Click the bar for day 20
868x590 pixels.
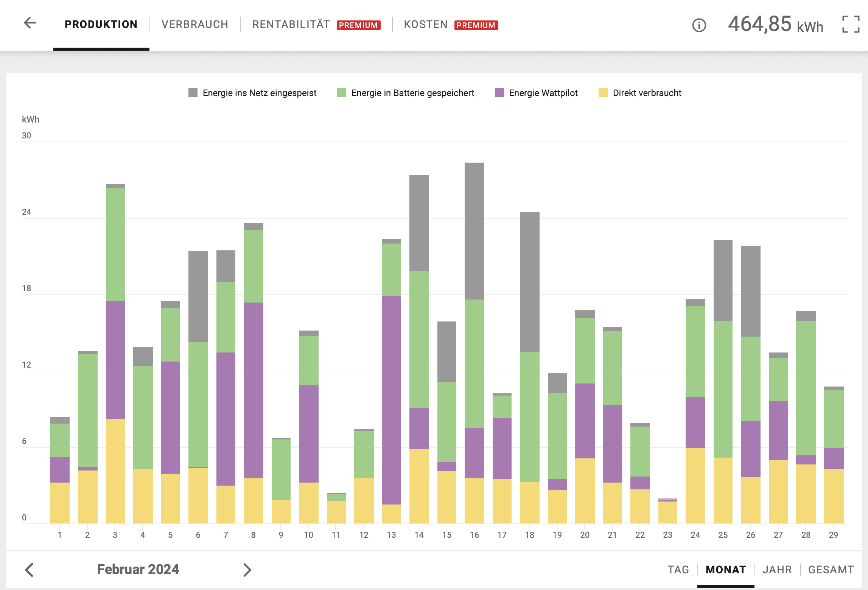(585, 417)
